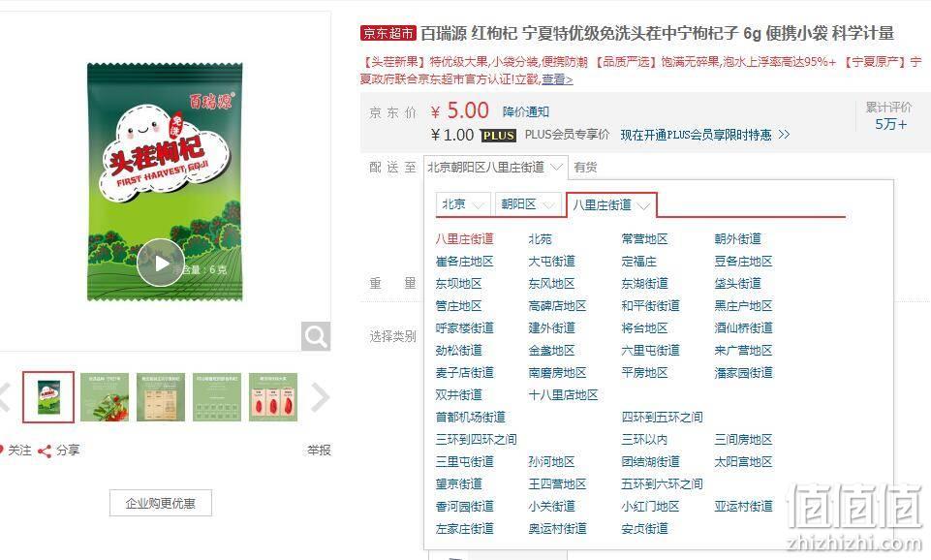Viewport: 931px width, 560px height.
Task: Click the 查看> promotion link
Action: point(557,79)
